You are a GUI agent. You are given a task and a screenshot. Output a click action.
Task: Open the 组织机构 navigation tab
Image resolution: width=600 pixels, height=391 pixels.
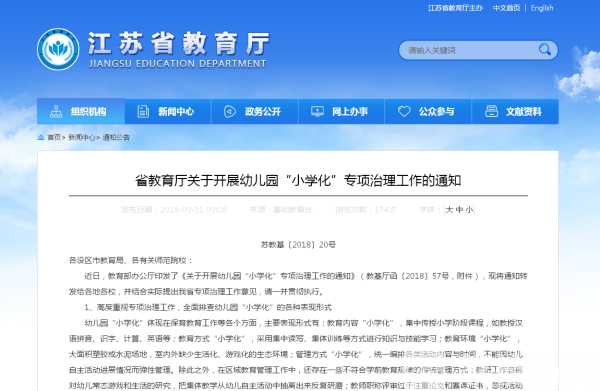click(x=81, y=111)
